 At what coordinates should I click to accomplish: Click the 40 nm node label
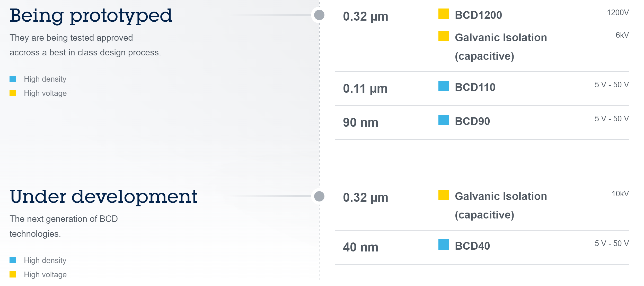360,247
